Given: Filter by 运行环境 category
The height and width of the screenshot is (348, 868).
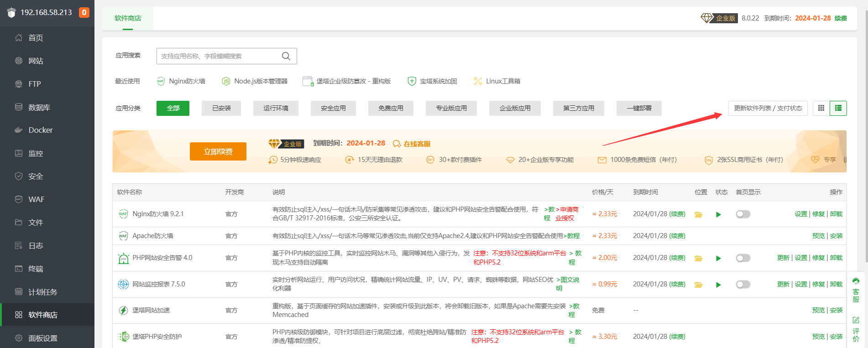Looking at the screenshot, I should coord(276,108).
